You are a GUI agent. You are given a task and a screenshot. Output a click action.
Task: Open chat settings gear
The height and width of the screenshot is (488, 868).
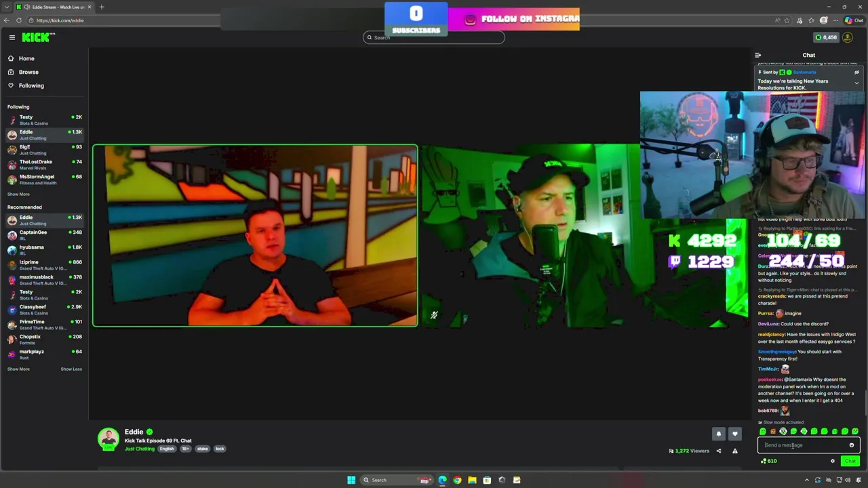pyautogui.click(x=833, y=461)
